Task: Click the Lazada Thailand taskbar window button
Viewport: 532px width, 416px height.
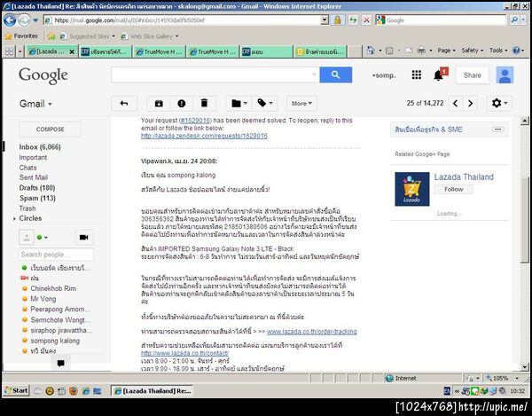Action: coord(153,391)
